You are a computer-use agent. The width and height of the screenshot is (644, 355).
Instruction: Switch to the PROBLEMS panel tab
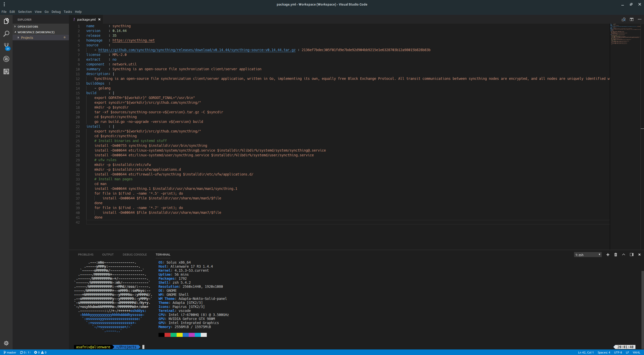86,255
